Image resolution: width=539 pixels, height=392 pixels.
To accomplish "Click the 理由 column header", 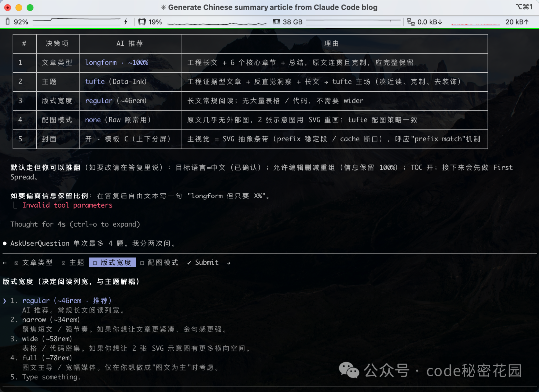I will tap(334, 43).
